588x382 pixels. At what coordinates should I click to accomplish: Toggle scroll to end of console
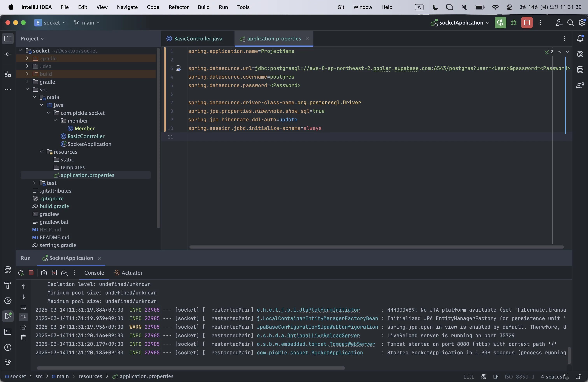click(x=23, y=317)
